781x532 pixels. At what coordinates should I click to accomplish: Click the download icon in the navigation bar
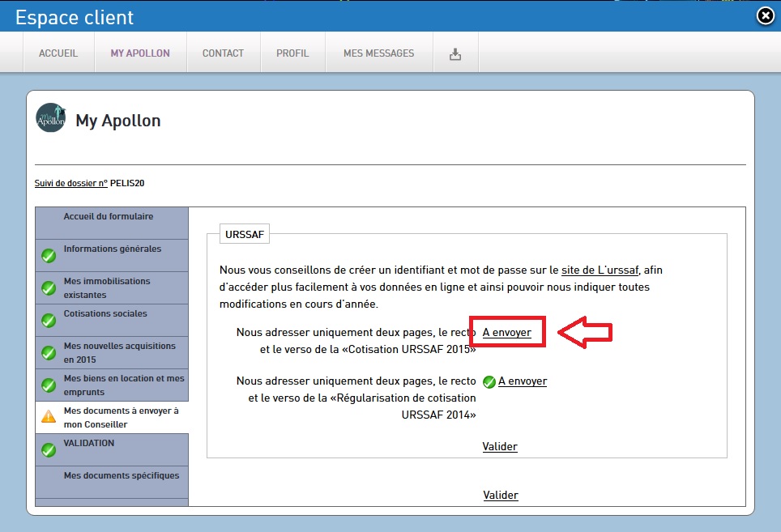tap(455, 53)
